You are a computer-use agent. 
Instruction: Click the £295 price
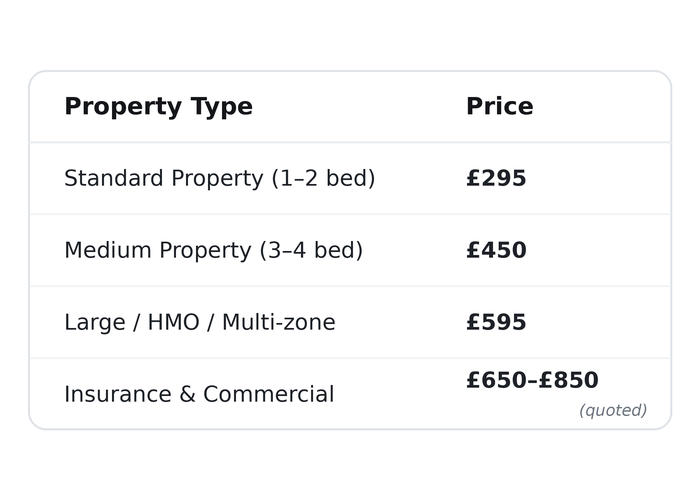[496, 178]
